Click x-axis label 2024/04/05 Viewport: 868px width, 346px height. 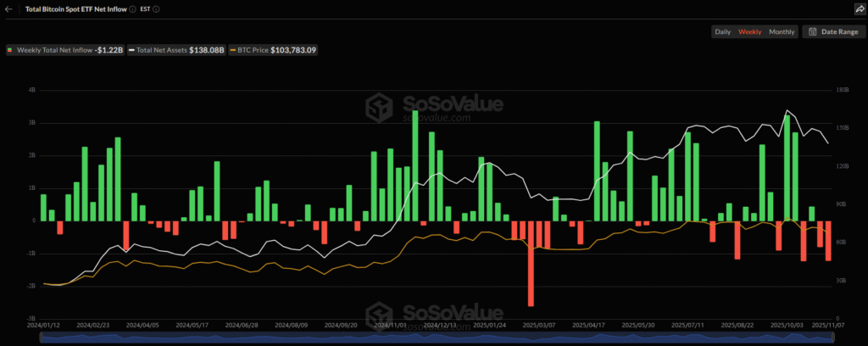pos(142,326)
